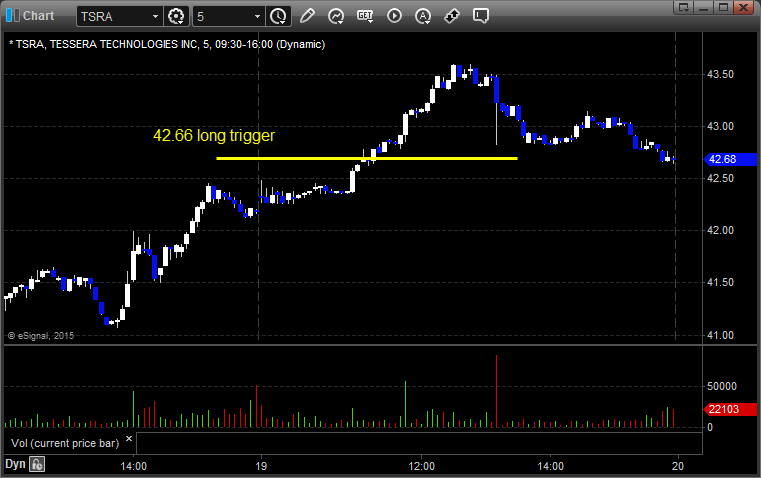Open the chart comment bubble icon
The height and width of the screenshot is (478, 761).
point(480,16)
